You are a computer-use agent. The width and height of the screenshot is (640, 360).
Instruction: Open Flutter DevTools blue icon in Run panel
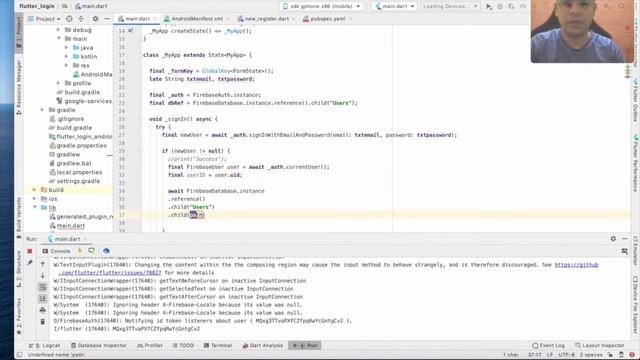tap(106, 251)
